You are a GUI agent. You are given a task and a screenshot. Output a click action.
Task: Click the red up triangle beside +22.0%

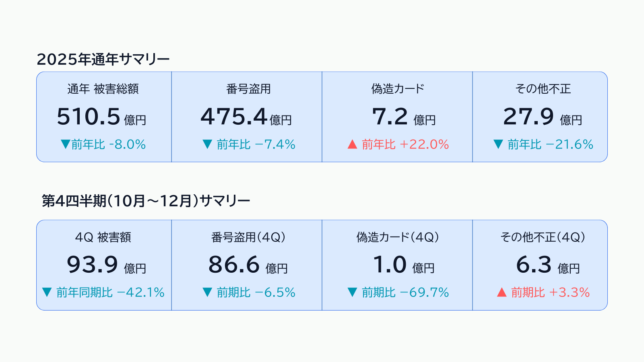[x=352, y=144]
